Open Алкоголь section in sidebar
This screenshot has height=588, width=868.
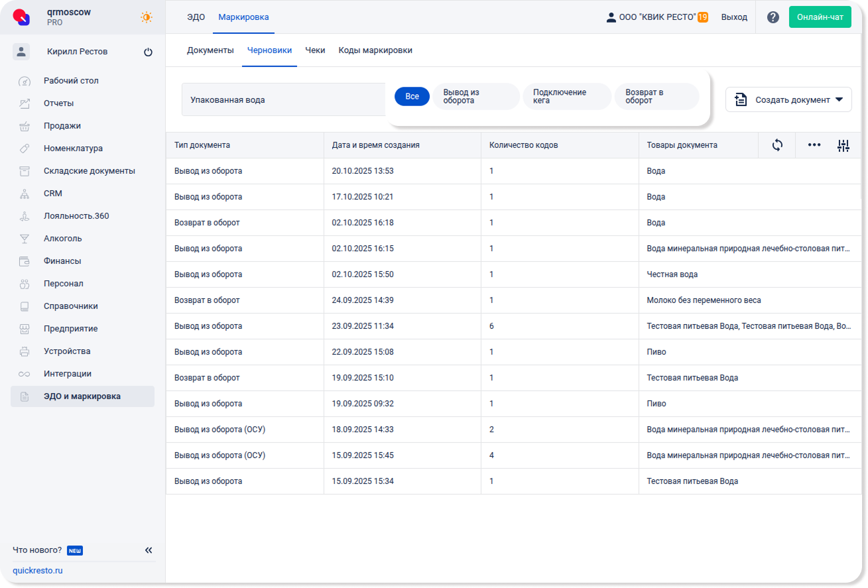[x=63, y=239]
